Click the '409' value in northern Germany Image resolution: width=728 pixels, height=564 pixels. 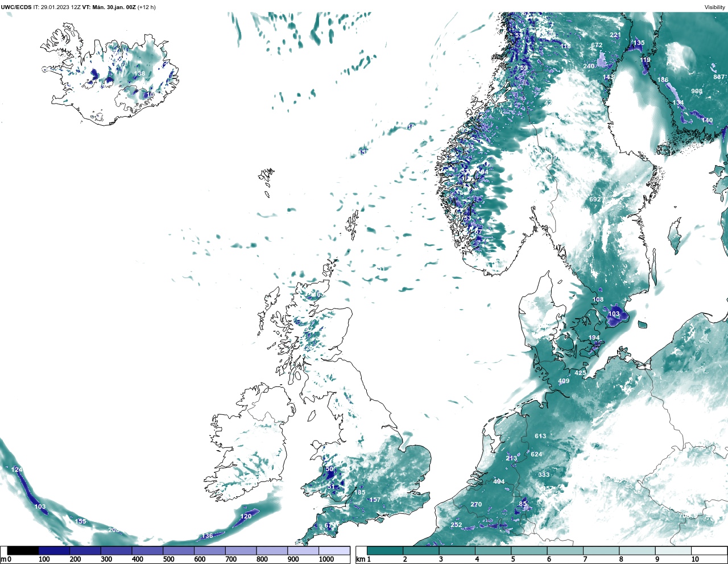[x=564, y=381]
